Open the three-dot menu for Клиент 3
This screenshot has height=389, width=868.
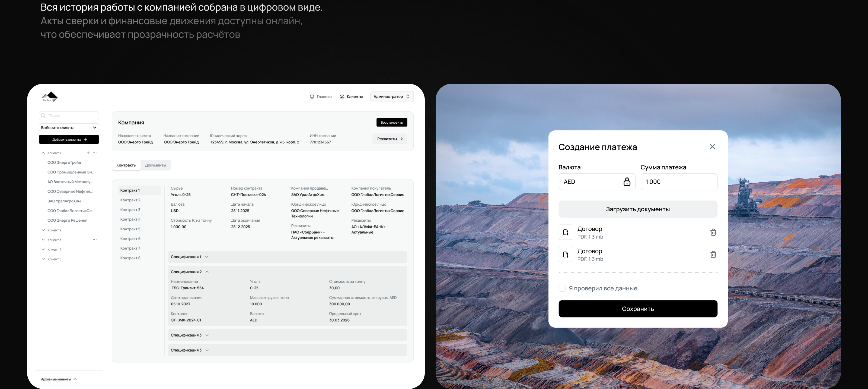pos(95,240)
